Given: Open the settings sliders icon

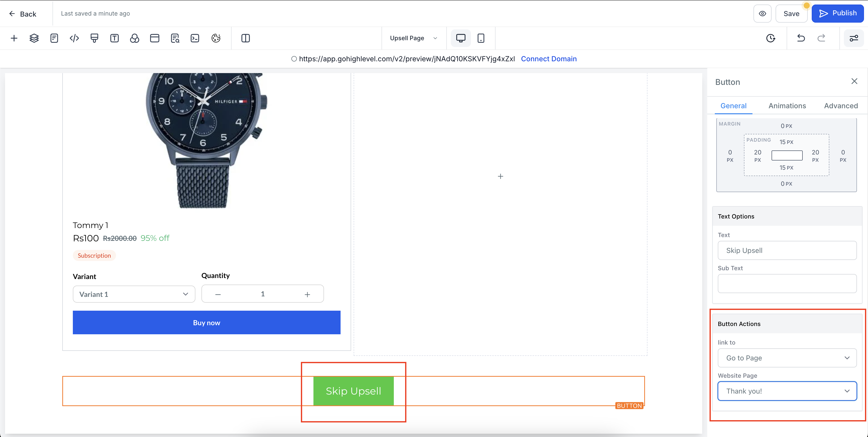Looking at the screenshot, I should (x=853, y=38).
